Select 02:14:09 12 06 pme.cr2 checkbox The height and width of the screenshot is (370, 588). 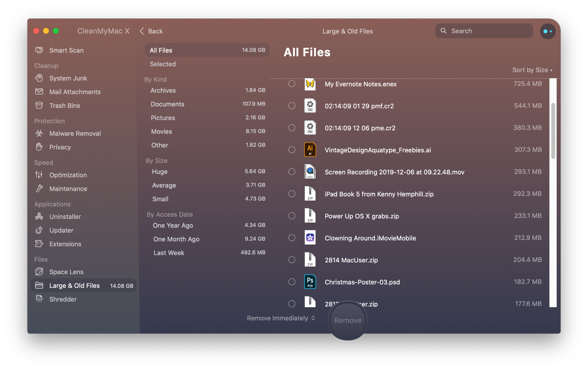tap(291, 128)
